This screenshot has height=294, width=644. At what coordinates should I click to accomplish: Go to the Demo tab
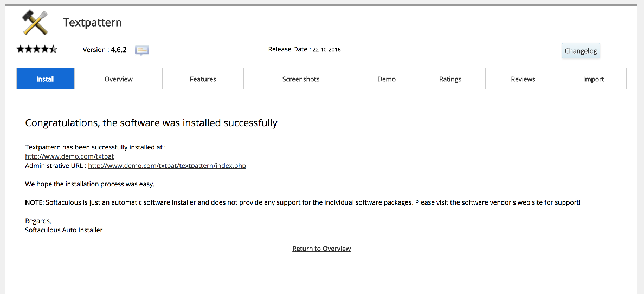coord(387,79)
